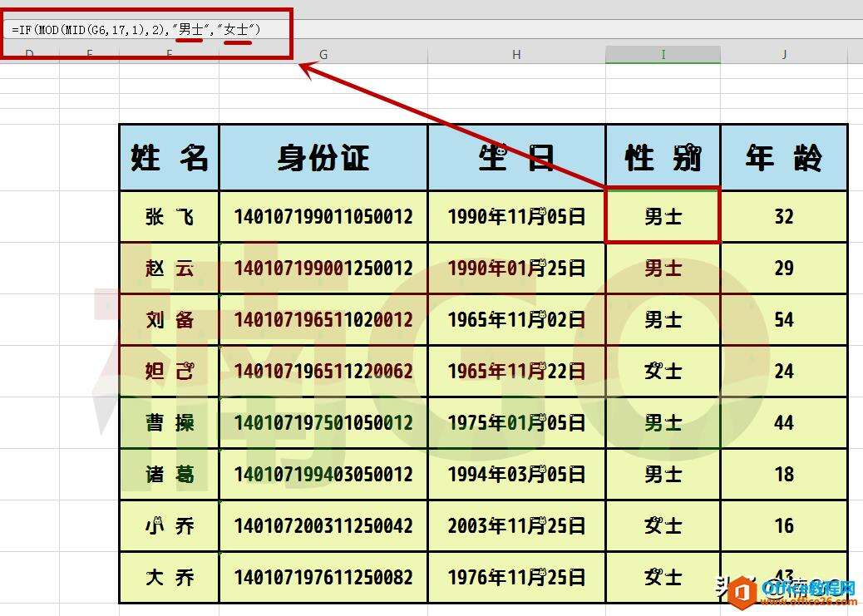
Task: Click the name cell 张飞
Action: (169, 216)
